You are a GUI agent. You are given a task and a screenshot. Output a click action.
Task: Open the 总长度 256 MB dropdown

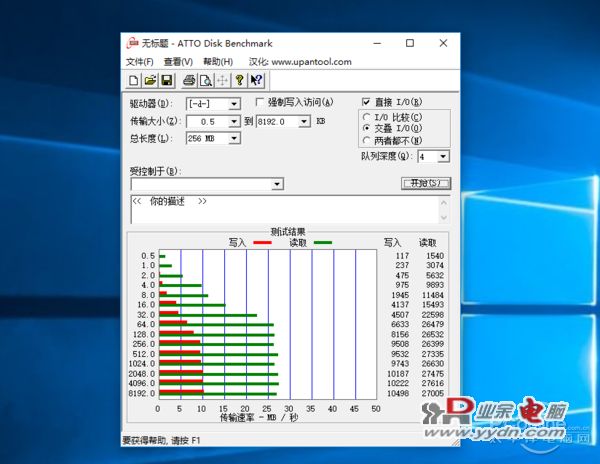coord(234,138)
